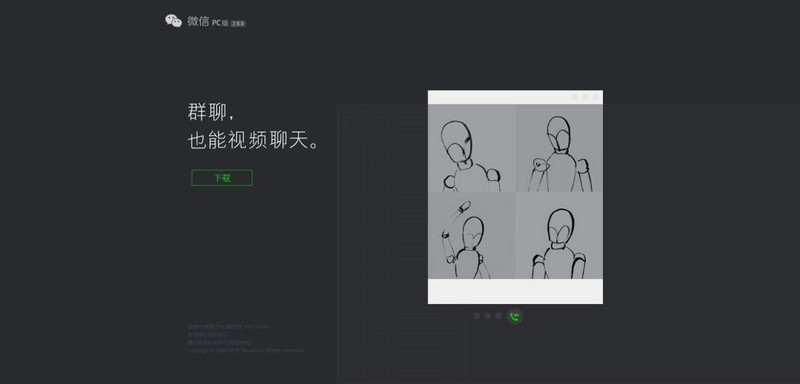The height and width of the screenshot is (384, 800).
Task: Click the 也能视频聊天。 headline line
Action: 254,141
